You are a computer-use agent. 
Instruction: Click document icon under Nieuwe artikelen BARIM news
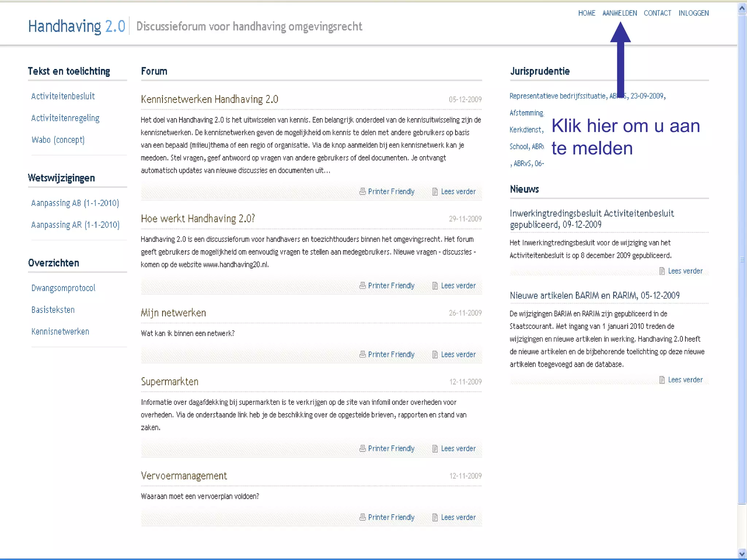[662, 380]
